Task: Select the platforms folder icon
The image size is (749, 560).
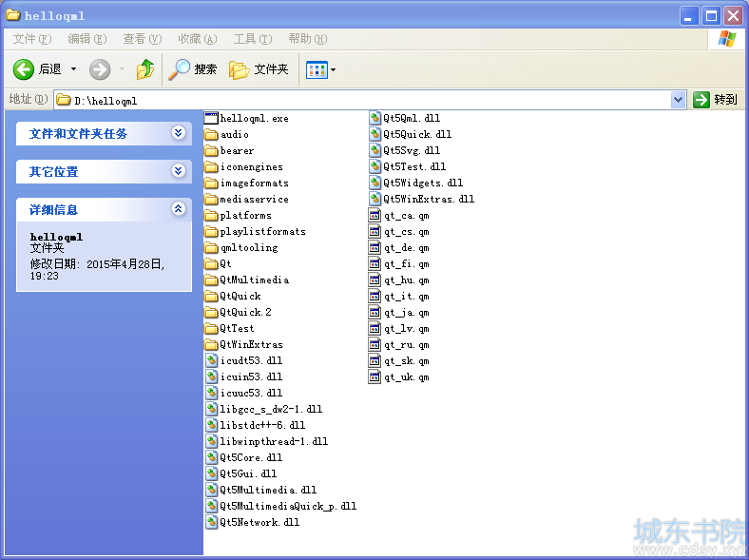Action: pyautogui.click(x=211, y=216)
